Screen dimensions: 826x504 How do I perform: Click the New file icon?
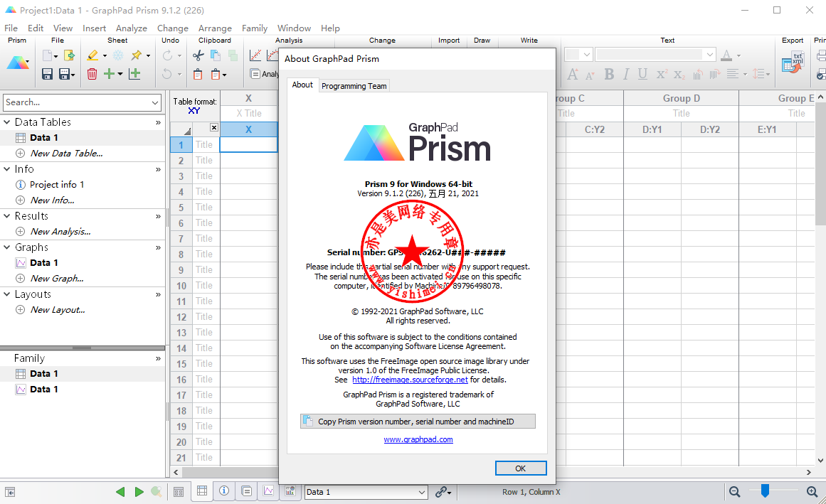(x=48, y=55)
